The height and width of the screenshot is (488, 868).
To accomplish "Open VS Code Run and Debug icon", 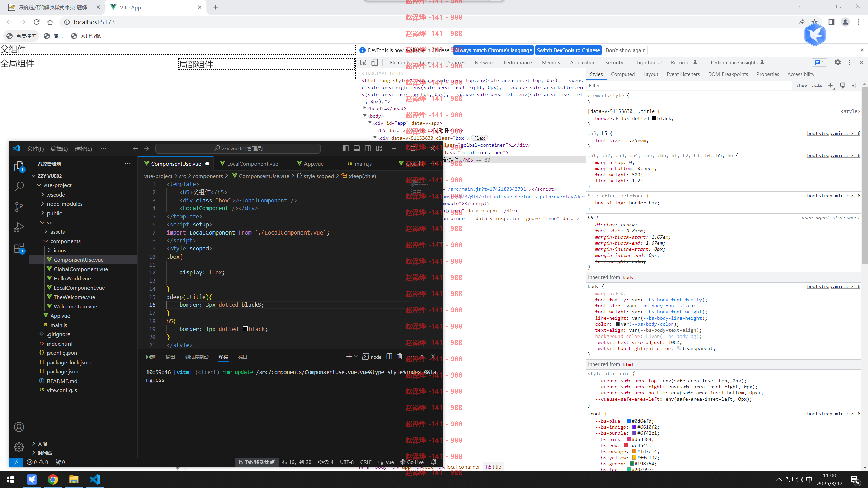I will click(19, 227).
